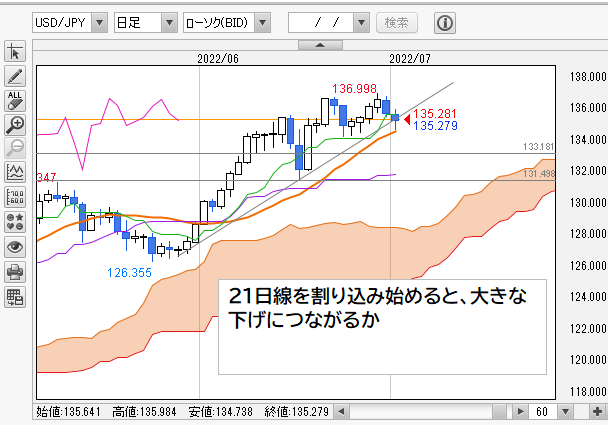The height and width of the screenshot is (425, 608).
Task: Select the crosshair cursor tool
Action: [15, 52]
